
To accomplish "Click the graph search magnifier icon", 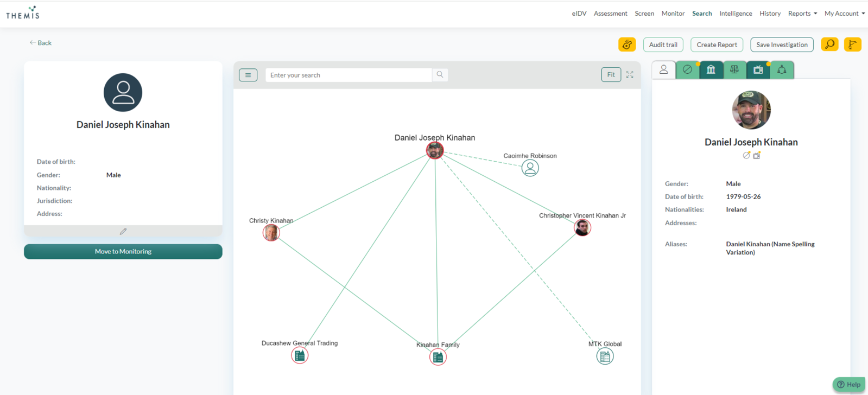I will 440,75.
